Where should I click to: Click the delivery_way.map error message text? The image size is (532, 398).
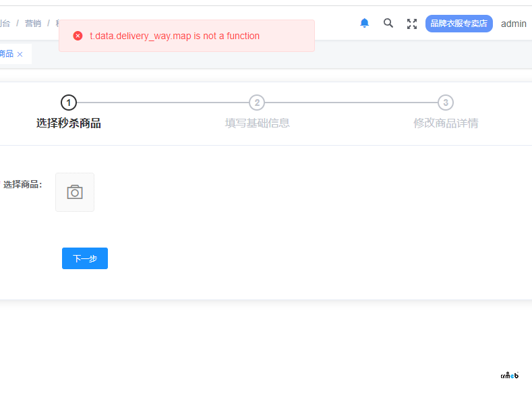coord(175,36)
